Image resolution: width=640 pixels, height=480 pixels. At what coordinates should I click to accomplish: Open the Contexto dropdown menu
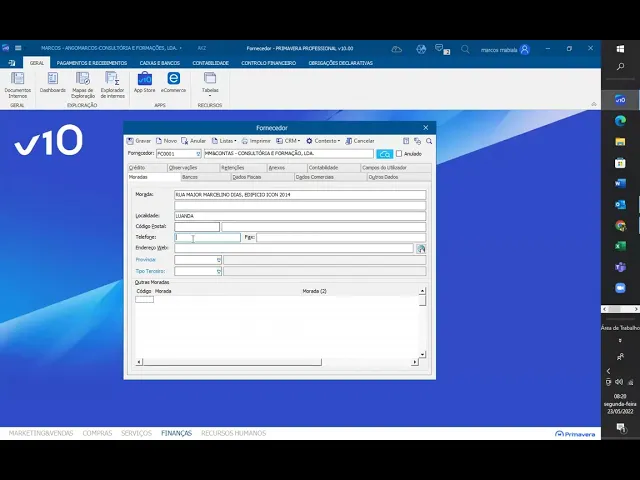pyautogui.click(x=323, y=141)
